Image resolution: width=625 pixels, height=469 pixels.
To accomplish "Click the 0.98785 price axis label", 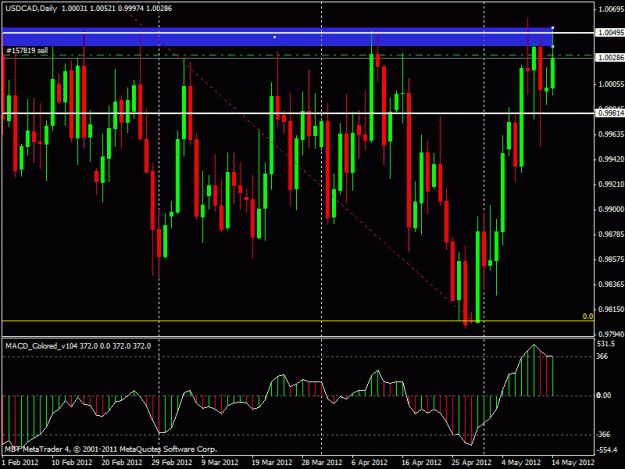I will coord(611,234).
